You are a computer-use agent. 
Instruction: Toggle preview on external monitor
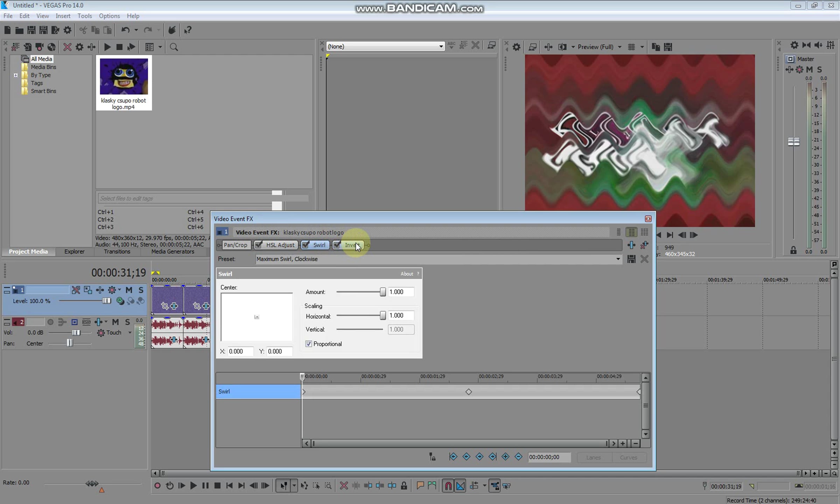click(x=533, y=47)
